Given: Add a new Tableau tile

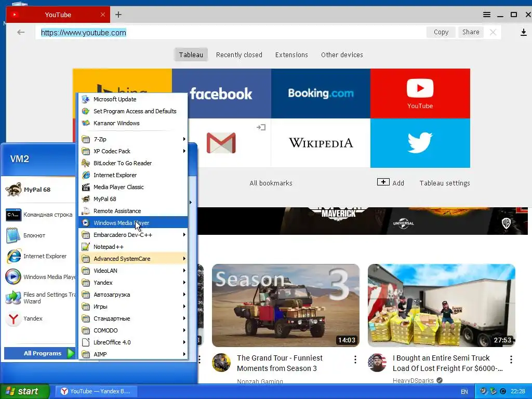Looking at the screenshot, I should [391, 183].
